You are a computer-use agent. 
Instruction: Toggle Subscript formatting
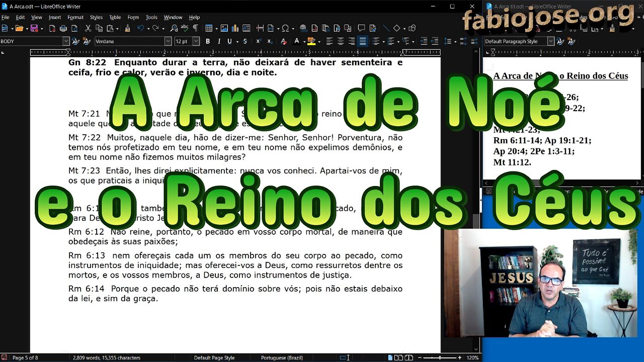point(270,41)
